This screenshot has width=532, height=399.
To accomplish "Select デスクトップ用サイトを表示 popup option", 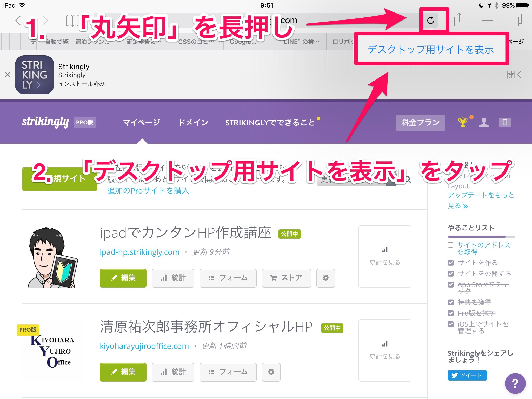I will (431, 49).
